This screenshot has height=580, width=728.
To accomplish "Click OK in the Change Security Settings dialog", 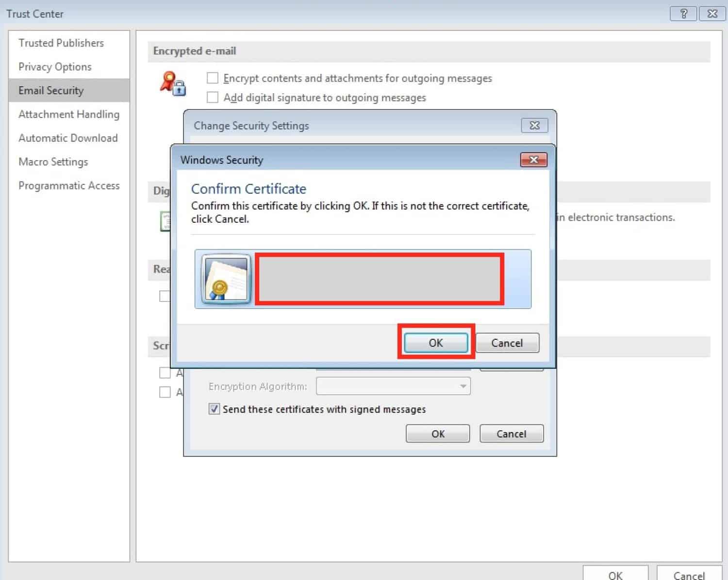I will [x=437, y=433].
